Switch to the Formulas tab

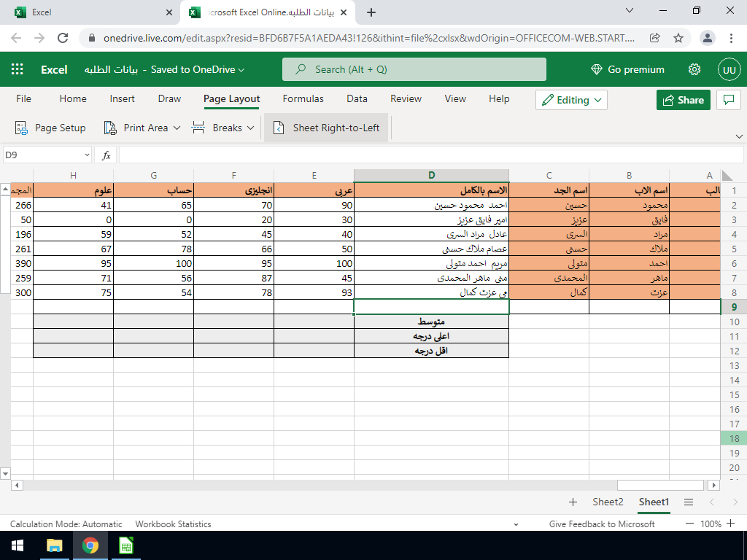(303, 98)
